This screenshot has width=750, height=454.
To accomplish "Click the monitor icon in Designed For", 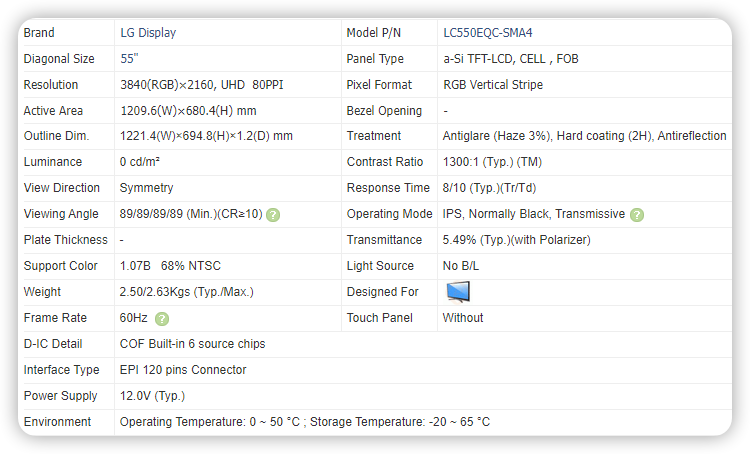I will 457,292.
